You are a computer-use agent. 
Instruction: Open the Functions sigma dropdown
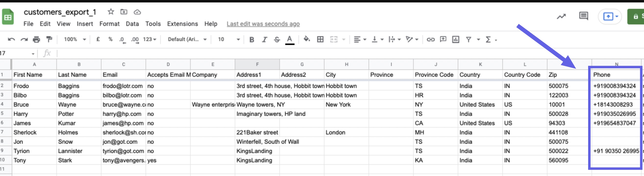coord(491,39)
